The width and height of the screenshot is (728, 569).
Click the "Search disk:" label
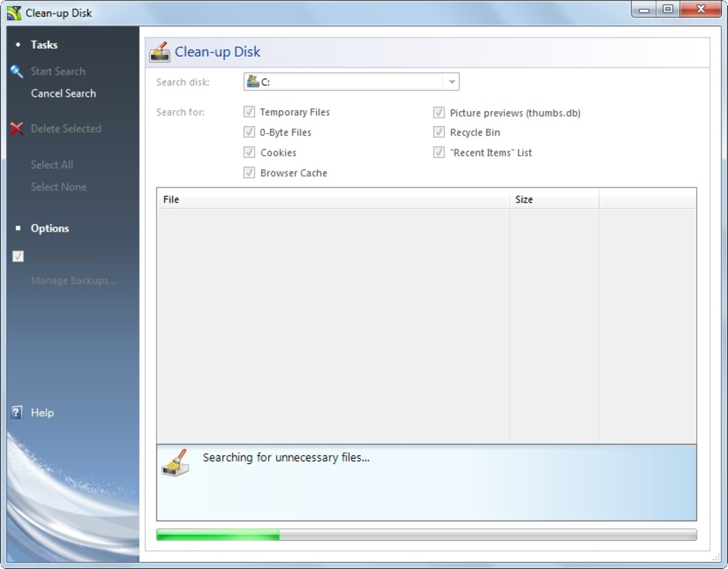(x=183, y=82)
